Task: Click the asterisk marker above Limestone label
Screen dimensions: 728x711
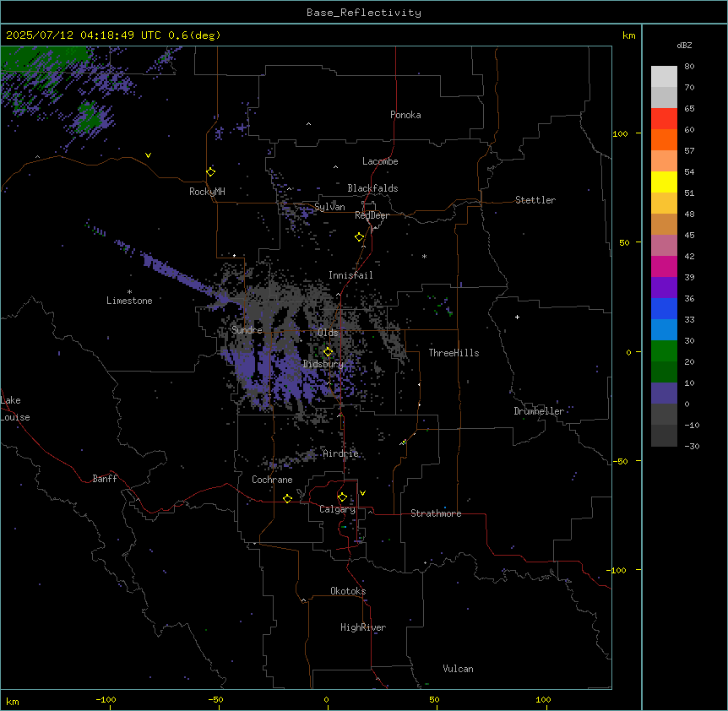Action: (x=129, y=292)
